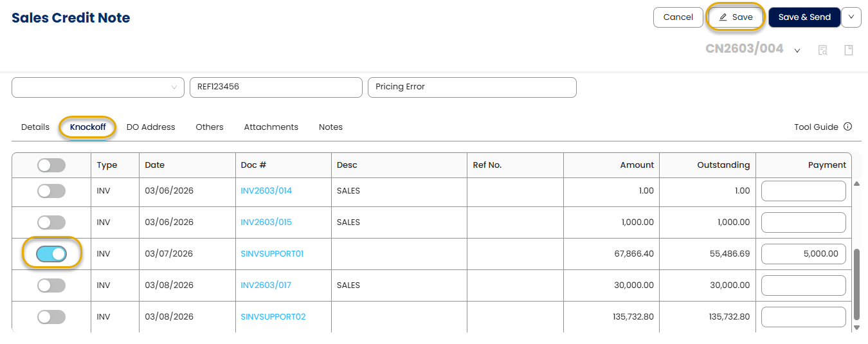Screen dimensions: 868x344
Task: Open the CN2603/004 number dropdown chevron
Action: tap(797, 51)
